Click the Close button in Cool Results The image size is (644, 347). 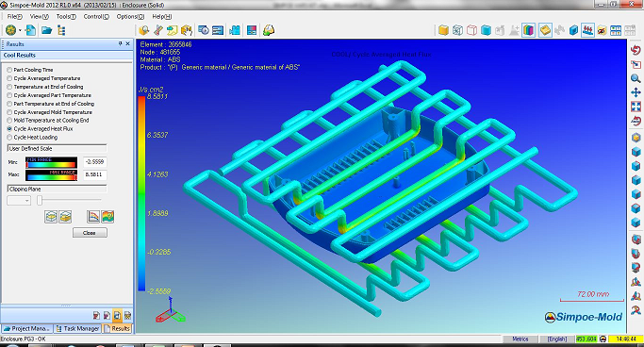coord(90,233)
